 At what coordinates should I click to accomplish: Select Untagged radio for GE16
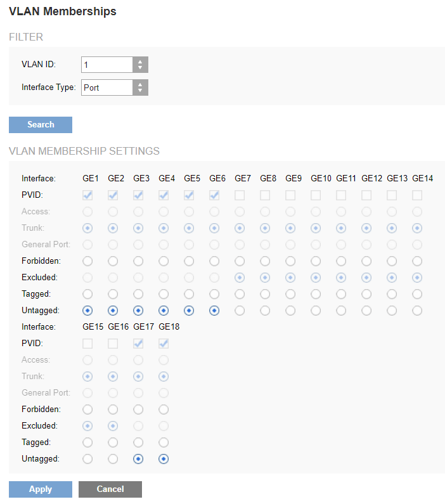113,459
